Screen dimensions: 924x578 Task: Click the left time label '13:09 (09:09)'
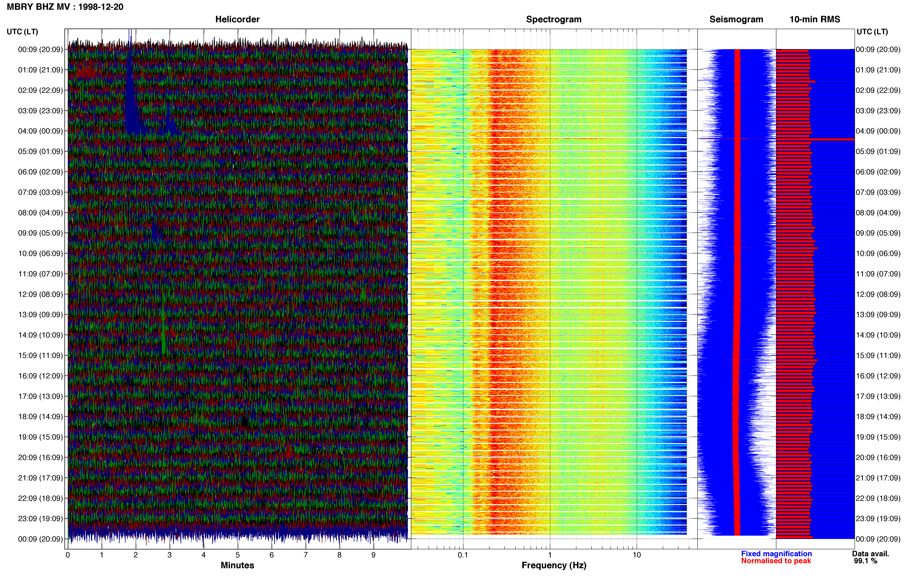[41, 315]
